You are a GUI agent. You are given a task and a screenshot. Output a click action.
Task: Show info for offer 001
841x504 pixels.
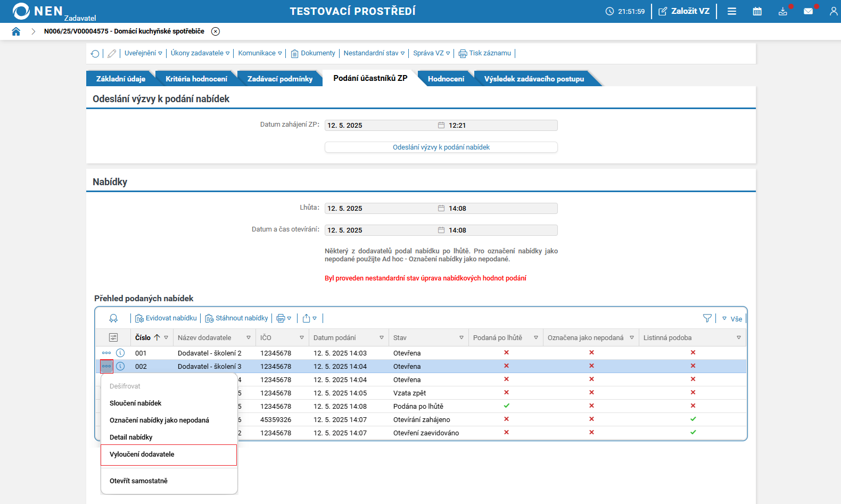(x=120, y=353)
